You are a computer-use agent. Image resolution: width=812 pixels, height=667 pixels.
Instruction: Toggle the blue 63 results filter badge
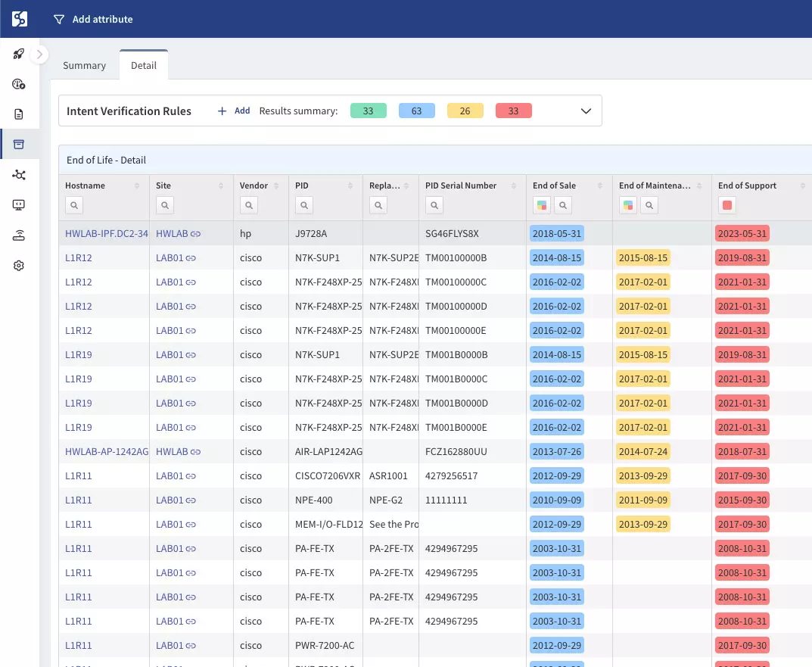pos(416,111)
